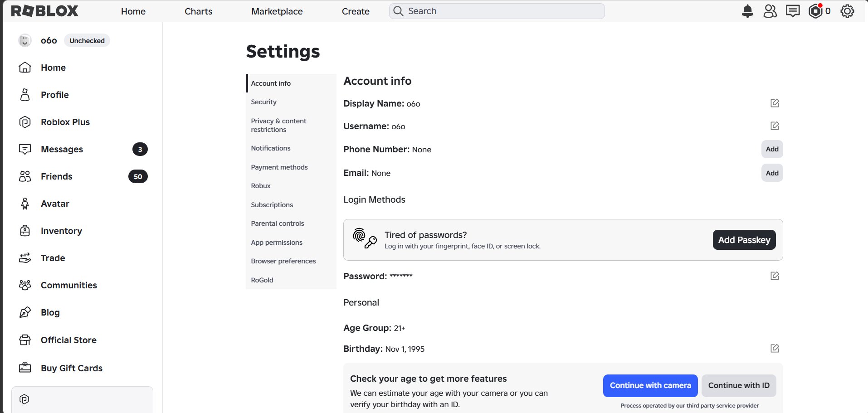Open the Robux balance icon
868x413 pixels.
[815, 11]
